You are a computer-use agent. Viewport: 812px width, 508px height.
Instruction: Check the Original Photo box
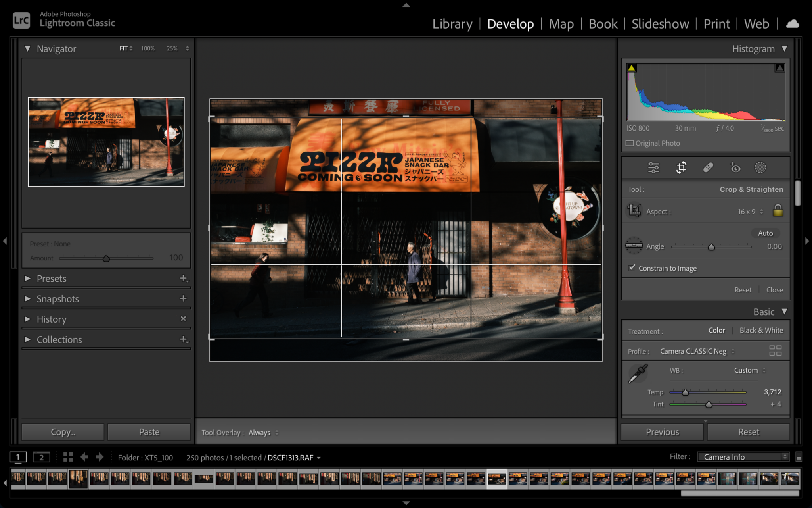(630, 143)
